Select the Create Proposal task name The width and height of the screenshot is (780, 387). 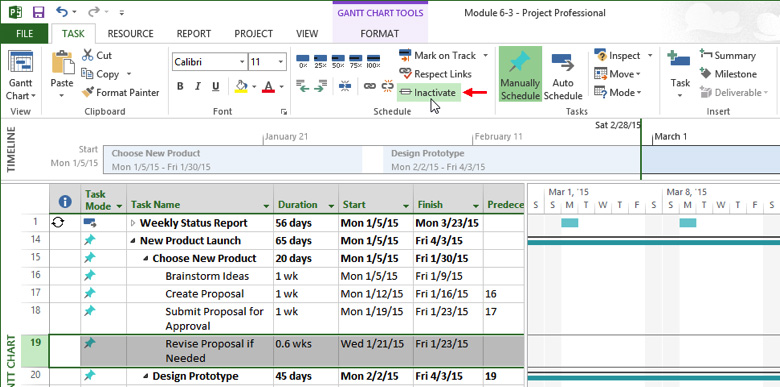[x=204, y=294]
